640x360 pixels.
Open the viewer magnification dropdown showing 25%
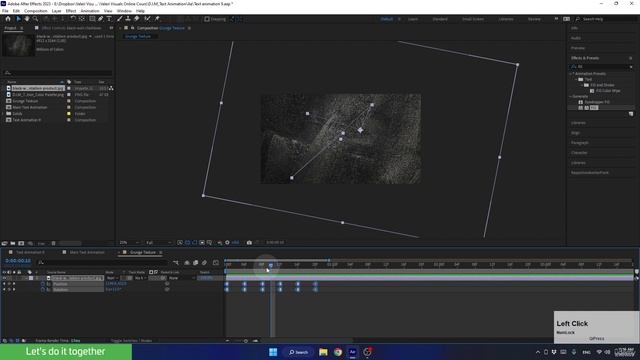pos(129,242)
